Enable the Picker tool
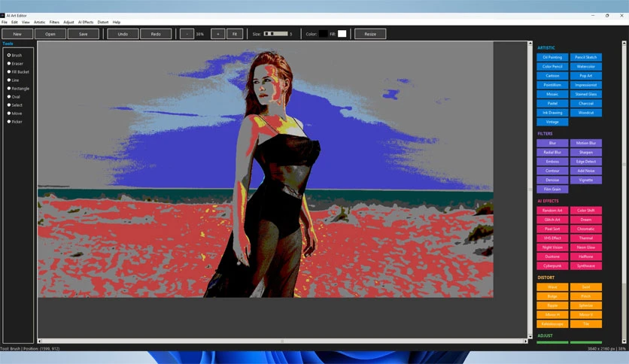 [x=9, y=122]
